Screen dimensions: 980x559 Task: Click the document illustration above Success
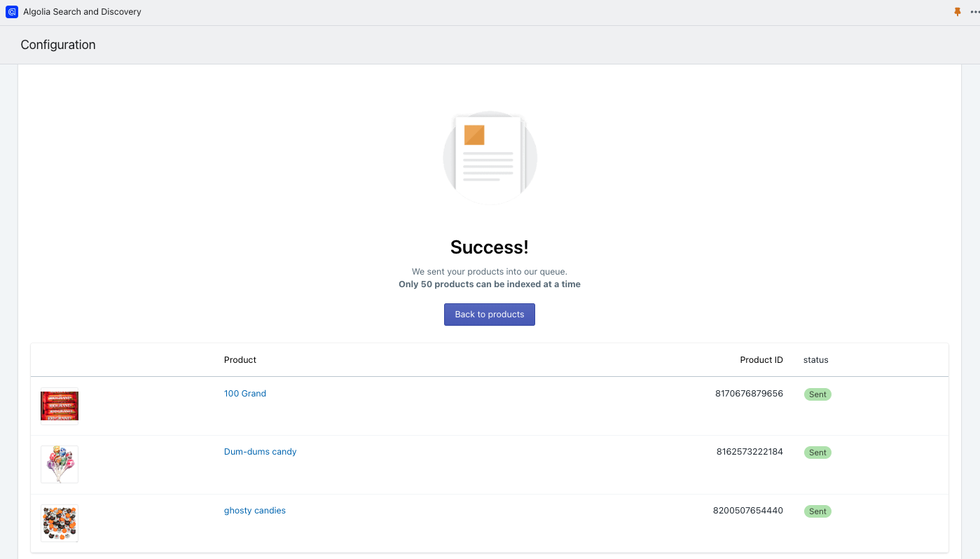point(490,158)
